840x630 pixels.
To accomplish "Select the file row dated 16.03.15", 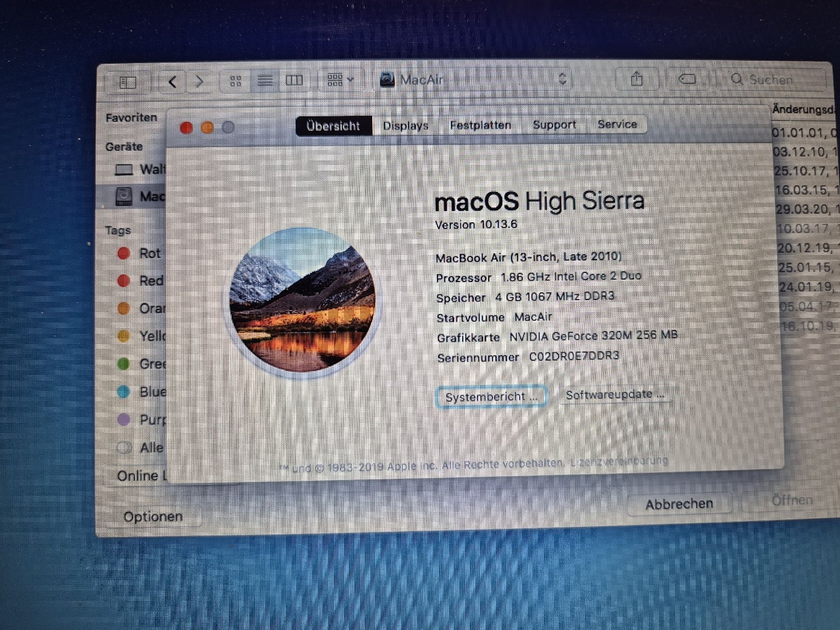I will click(807, 190).
